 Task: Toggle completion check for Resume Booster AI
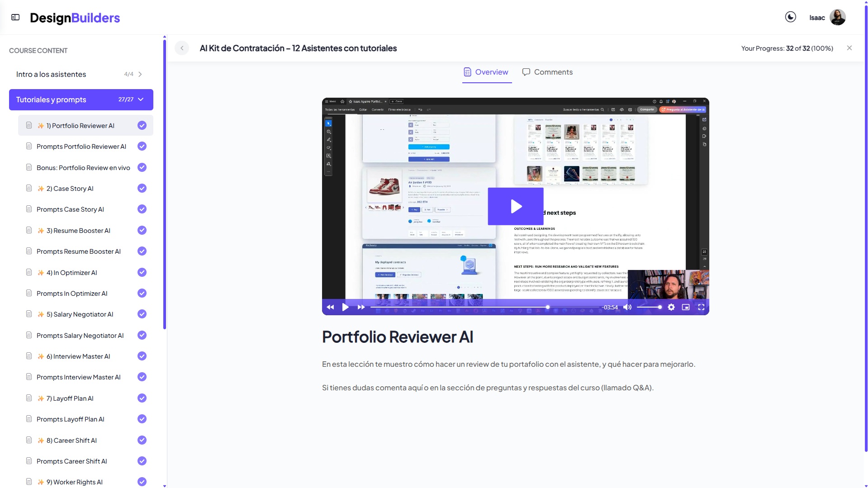tap(142, 231)
